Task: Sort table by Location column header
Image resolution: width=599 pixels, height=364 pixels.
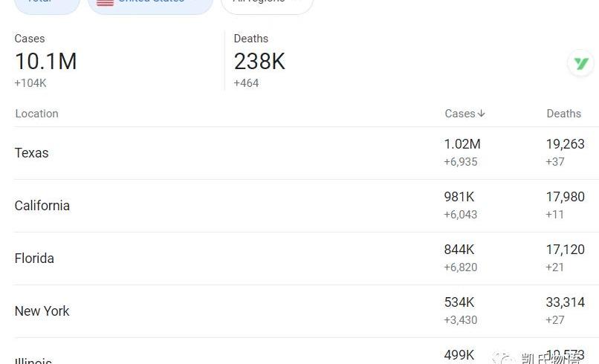Action: pos(36,114)
